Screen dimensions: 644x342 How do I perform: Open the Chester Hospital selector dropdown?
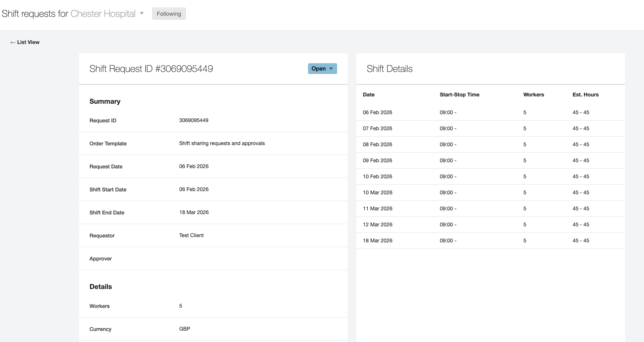tap(142, 13)
